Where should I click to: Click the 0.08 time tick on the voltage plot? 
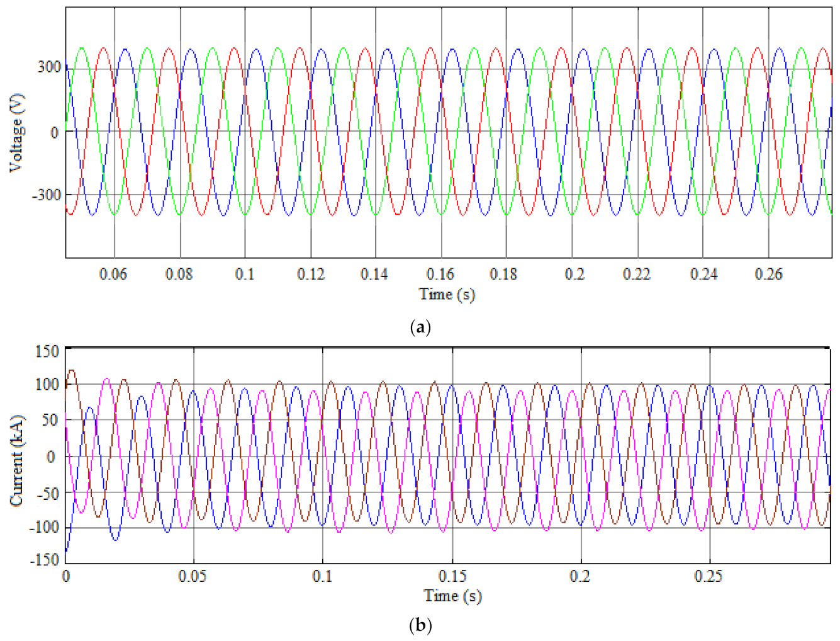click(x=179, y=274)
